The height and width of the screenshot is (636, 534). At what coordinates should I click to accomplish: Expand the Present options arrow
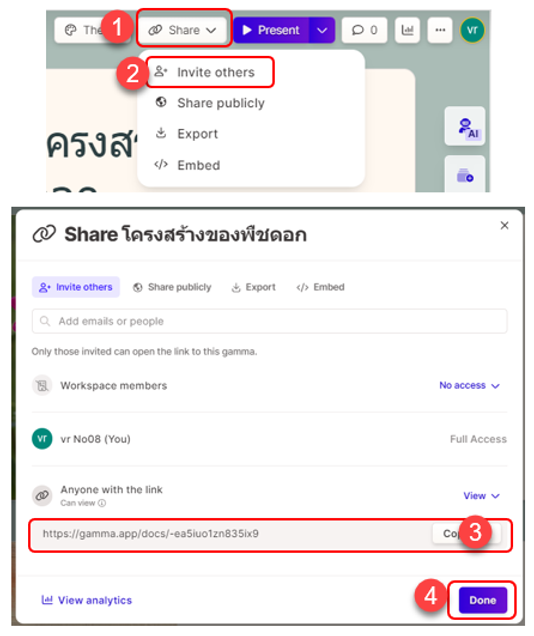[322, 30]
